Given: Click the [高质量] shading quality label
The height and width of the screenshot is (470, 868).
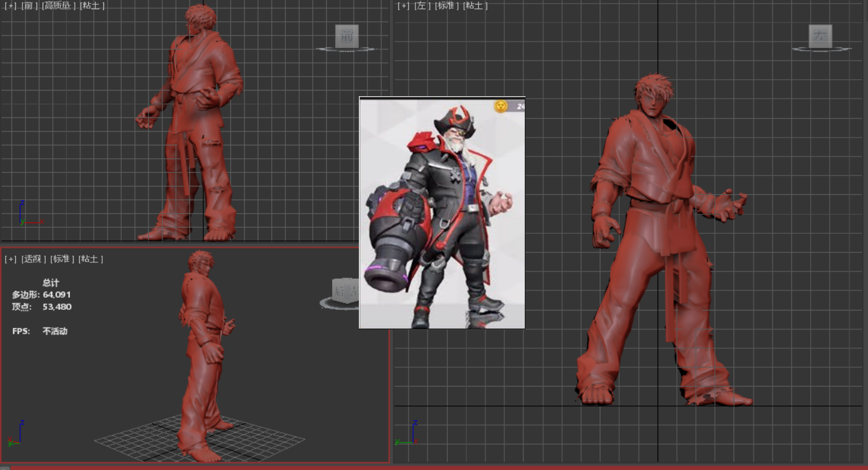Looking at the screenshot, I should coord(59,5).
